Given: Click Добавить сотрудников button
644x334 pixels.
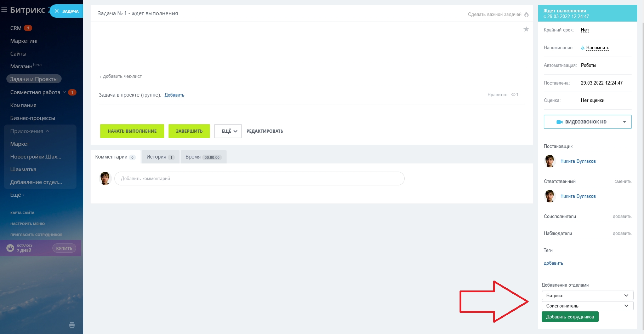Looking at the screenshot, I should coord(570,317).
